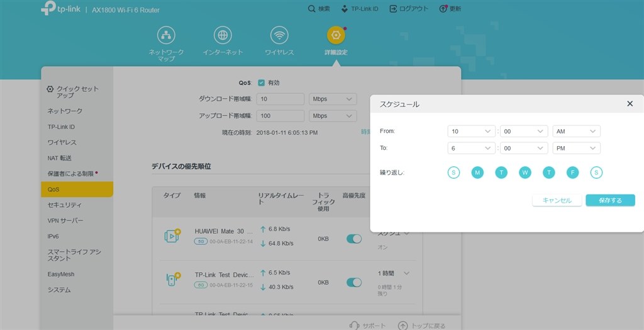Click the 保存する button
The image size is (644, 330).
click(x=610, y=200)
